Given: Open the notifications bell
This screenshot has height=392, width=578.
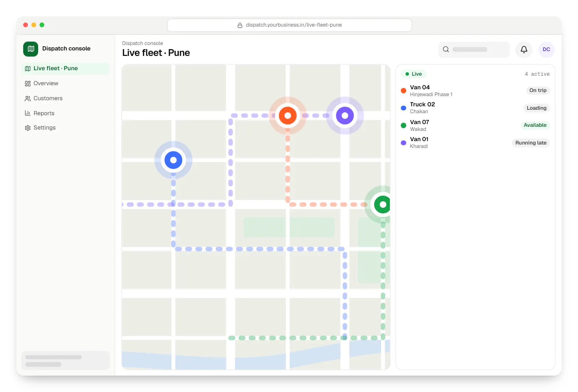Looking at the screenshot, I should pos(524,49).
